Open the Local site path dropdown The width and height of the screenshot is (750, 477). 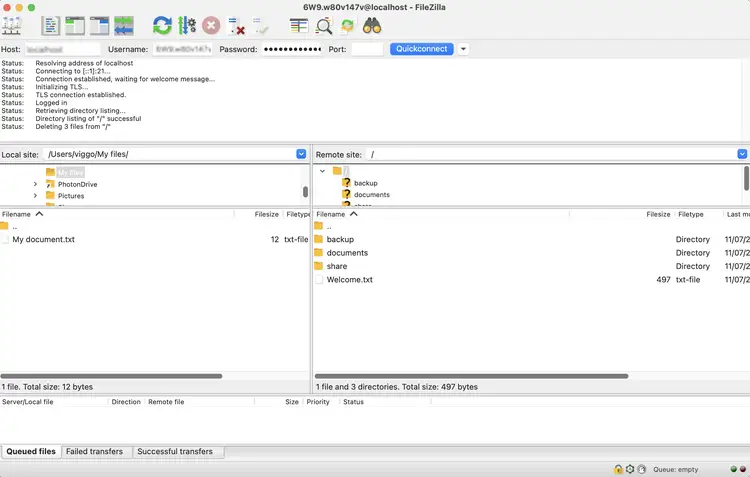(x=301, y=154)
